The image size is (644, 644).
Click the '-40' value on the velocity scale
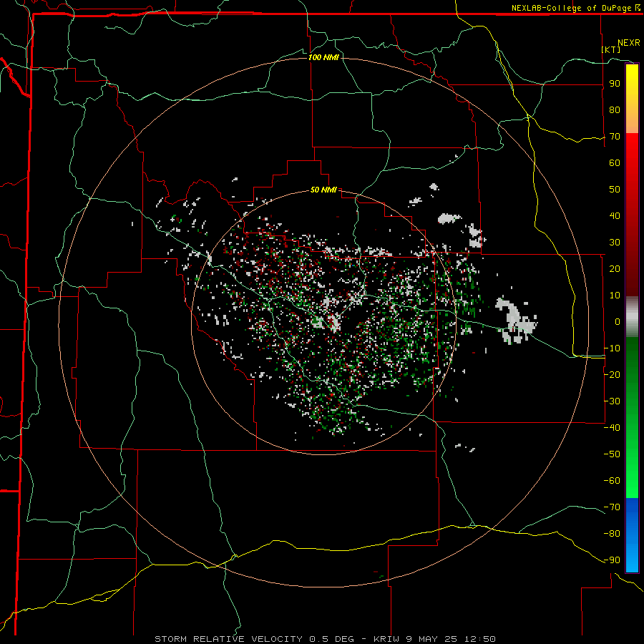[x=612, y=428]
